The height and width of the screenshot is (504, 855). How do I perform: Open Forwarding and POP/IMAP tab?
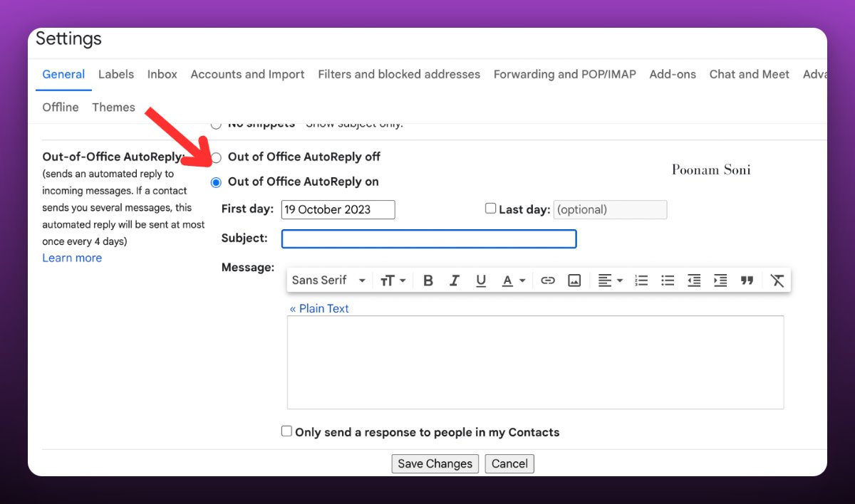565,74
